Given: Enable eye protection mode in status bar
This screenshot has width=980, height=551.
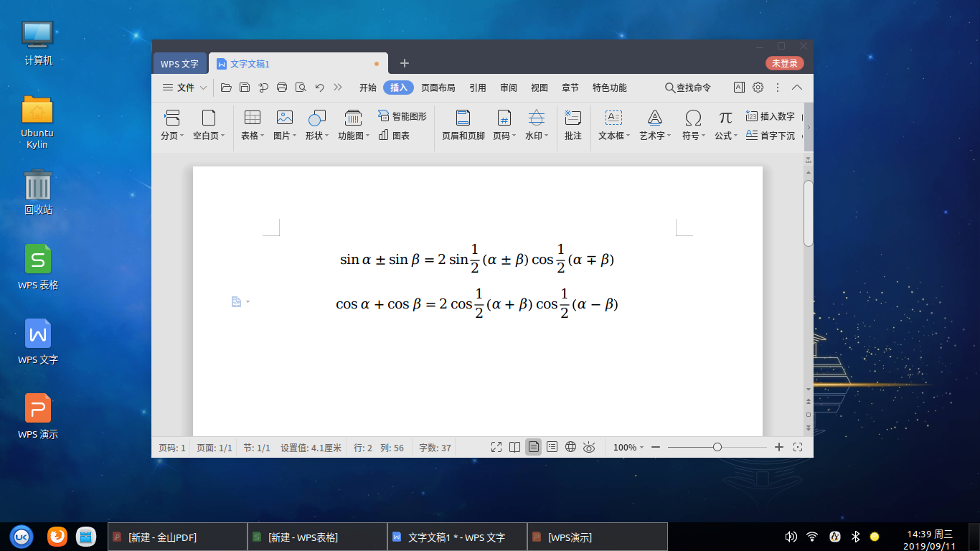Looking at the screenshot, I should coord(589,447).
